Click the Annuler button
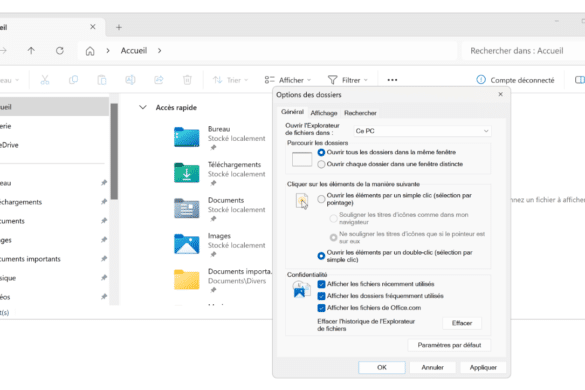Image resolution: width=585 pixels, height=390 pixels. 432,367
